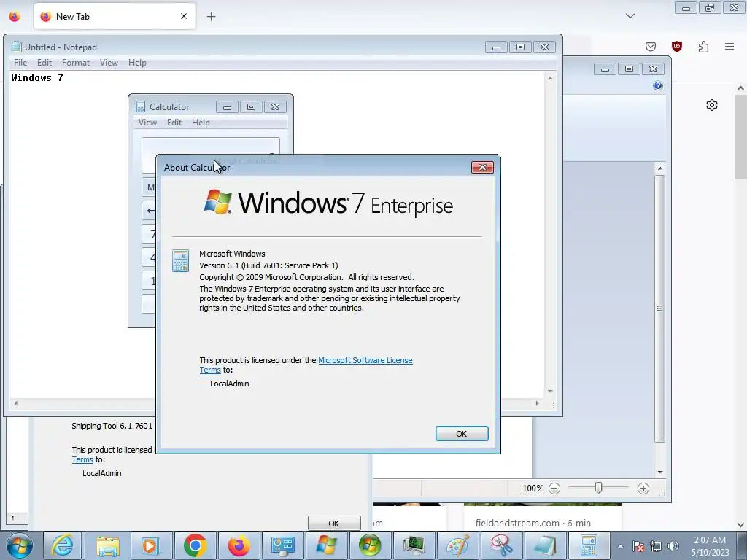This screenshot has height=560, width=747.
Task: Open the Notepad Help menu
Action: click(x=137, y=63)
